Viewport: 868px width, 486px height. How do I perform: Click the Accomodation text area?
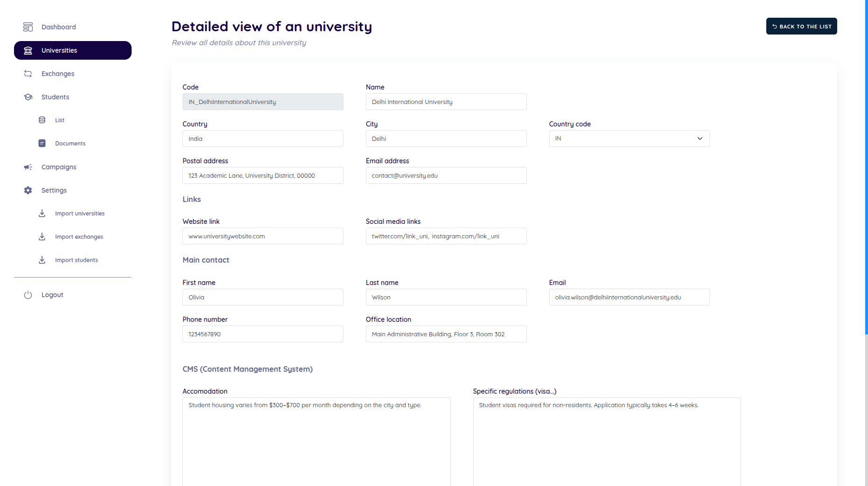pyautogui.click(x=316, y=442)
